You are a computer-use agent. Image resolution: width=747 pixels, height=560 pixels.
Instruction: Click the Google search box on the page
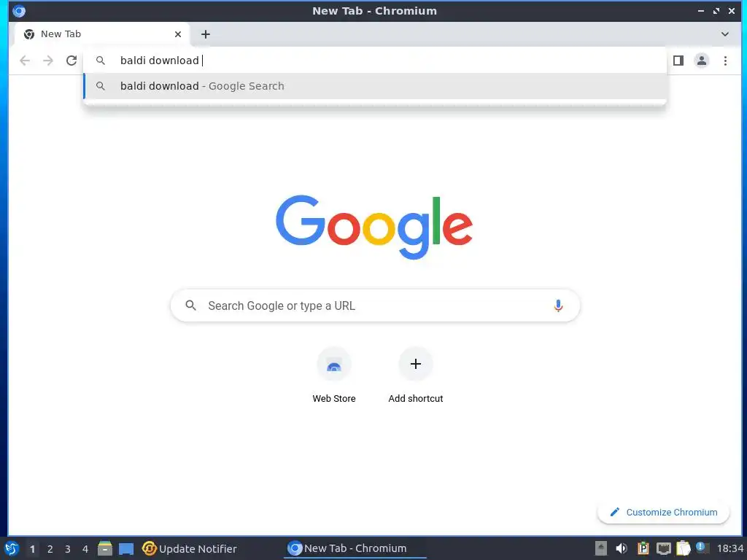pyautogui.click(x=375, y=306)
